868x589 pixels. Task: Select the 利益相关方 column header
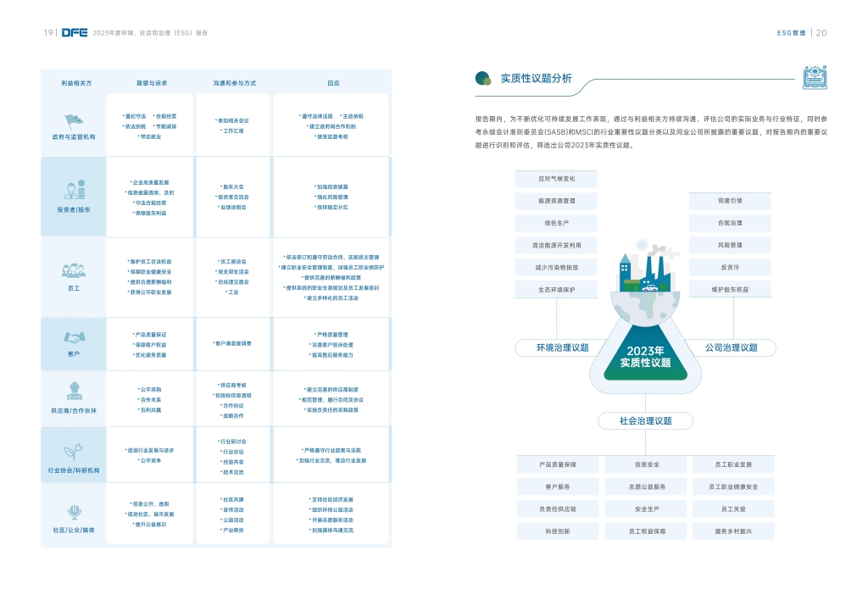pyautogui.click(x=75, y=83)
